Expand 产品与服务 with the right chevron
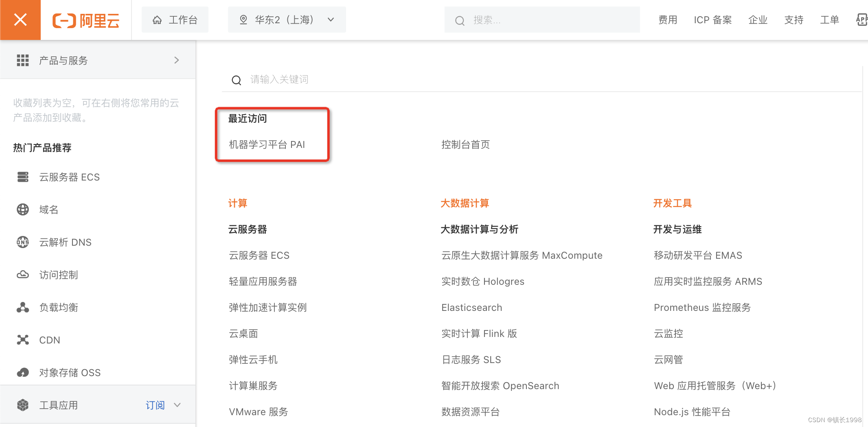The width and height of the screenshot is (868, 427). (x=177, y=60)
